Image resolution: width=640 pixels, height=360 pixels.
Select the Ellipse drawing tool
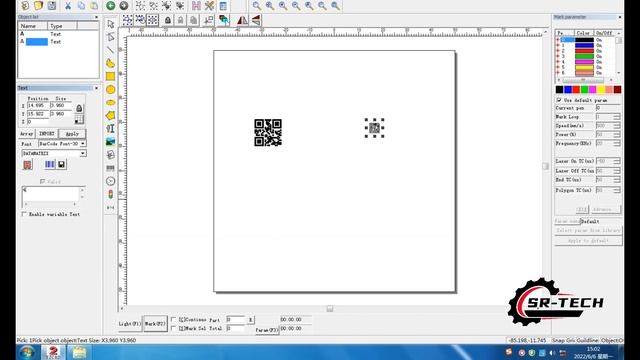point(110,102)
